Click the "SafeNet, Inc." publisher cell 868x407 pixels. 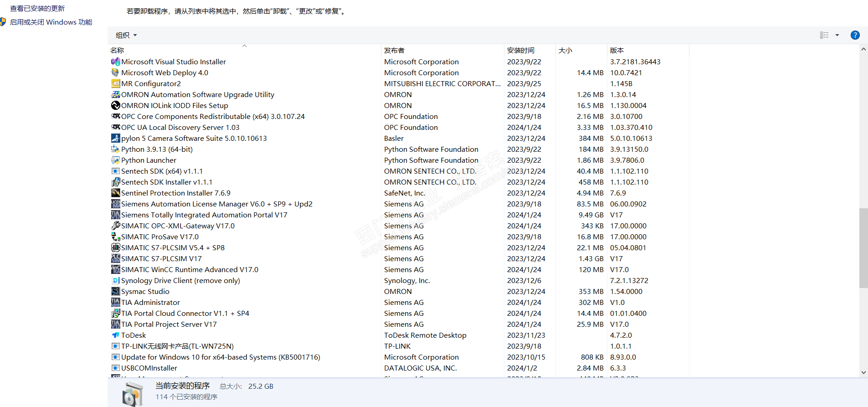[x=405, y=193]
